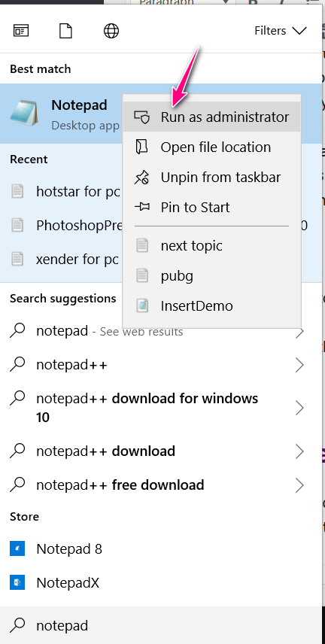Expand notepad++ free download chevron

click(x=299, y=485)
